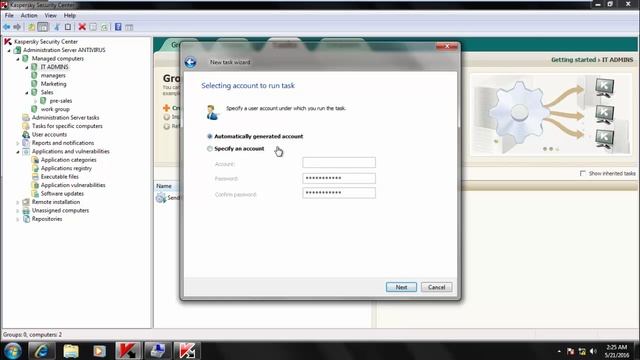The image size is (640, 360).
Task: Select the work group tree item
Action: coord(55,109)
